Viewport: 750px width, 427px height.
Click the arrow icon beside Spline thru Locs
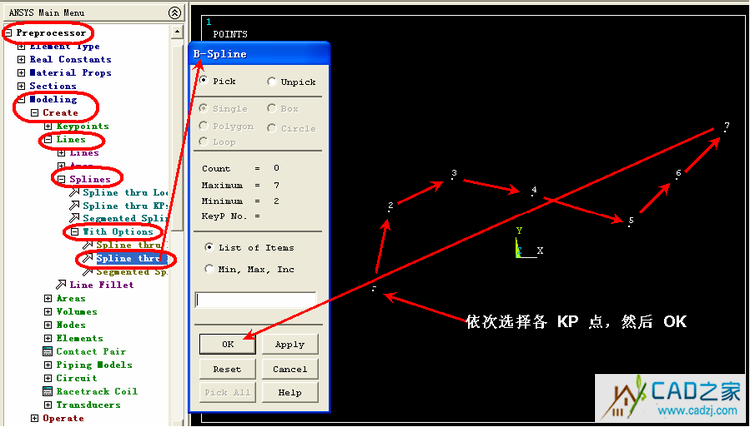(74, 193)
